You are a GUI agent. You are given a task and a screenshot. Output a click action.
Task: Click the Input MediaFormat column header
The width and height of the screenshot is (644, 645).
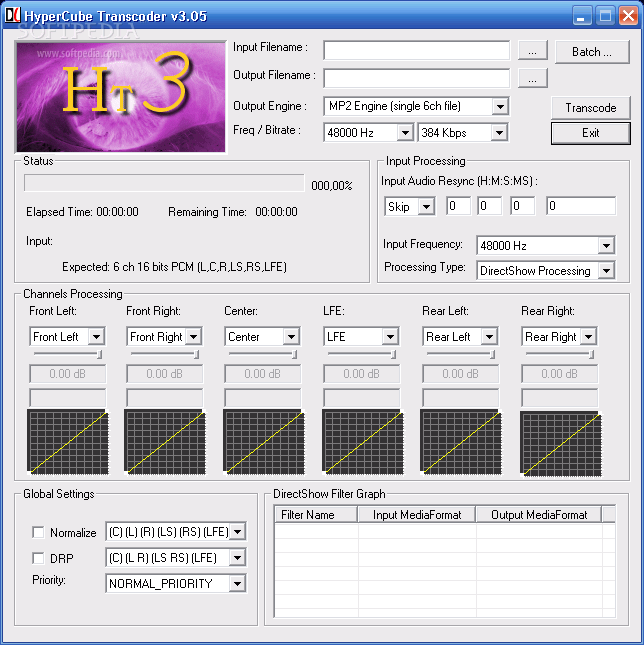click(x=417, y=515)
